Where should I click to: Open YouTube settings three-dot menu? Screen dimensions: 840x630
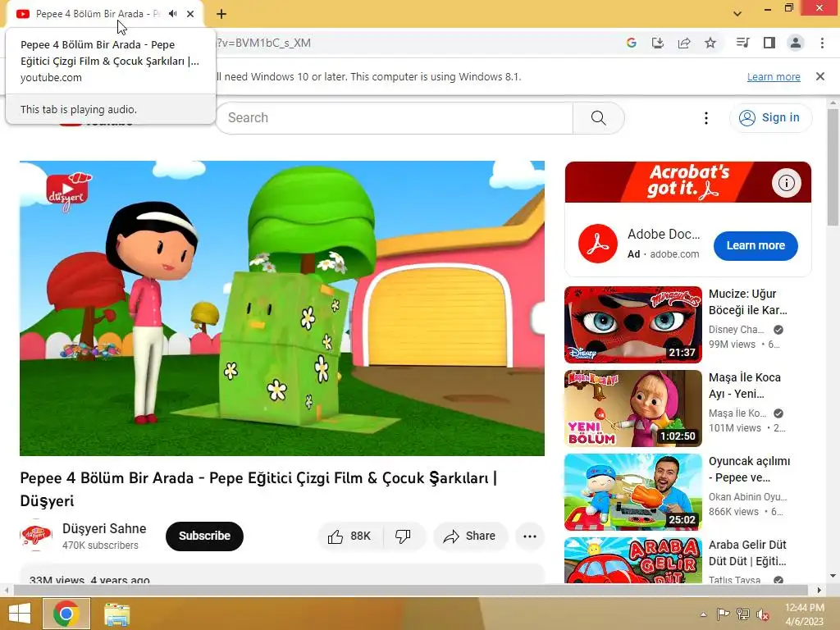706,118
